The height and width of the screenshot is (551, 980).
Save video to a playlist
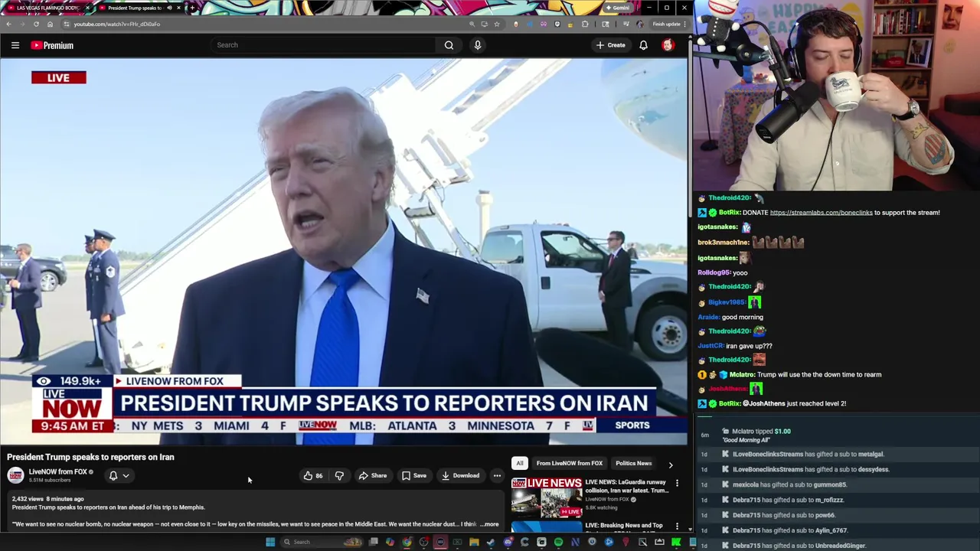[414, 476]
